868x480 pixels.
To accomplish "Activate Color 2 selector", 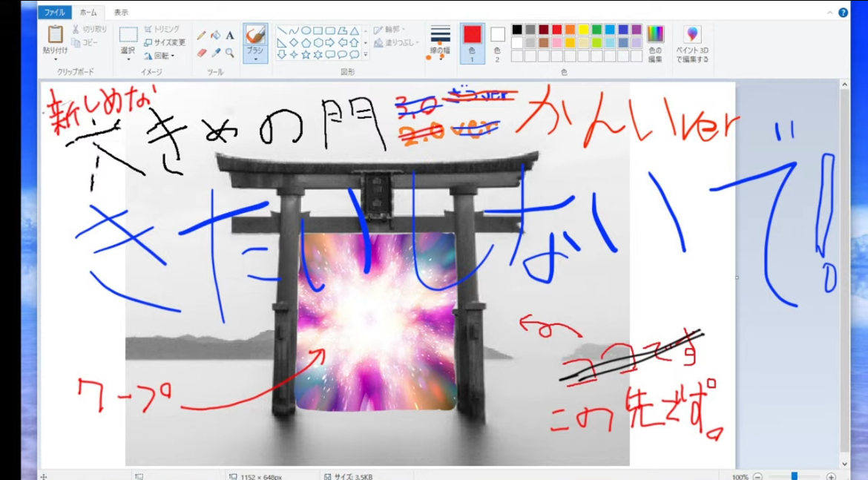I will click(497, 43).
